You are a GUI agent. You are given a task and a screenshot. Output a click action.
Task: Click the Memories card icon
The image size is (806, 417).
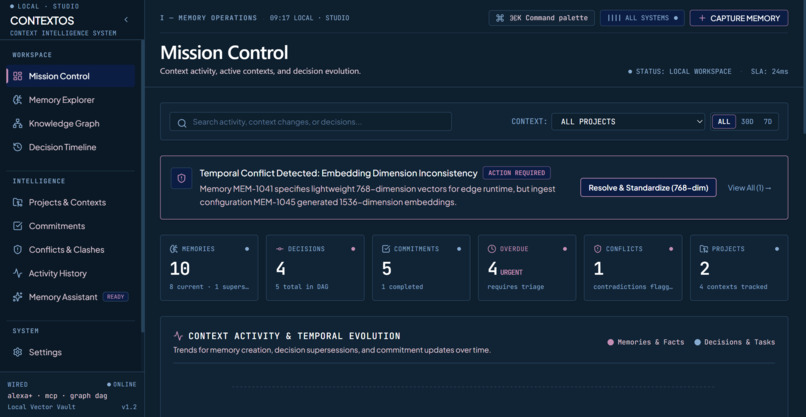click(x=174, y=248)
